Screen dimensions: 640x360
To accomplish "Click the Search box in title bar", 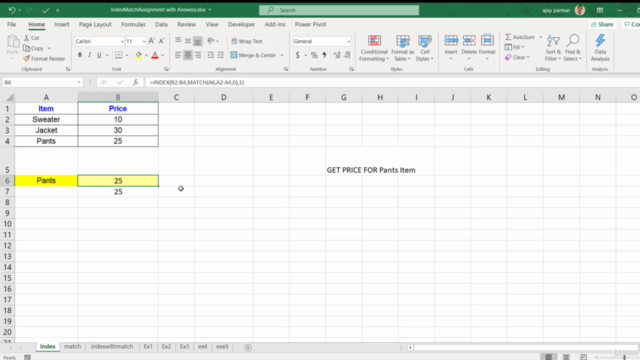I will click(x=339, y=10).
